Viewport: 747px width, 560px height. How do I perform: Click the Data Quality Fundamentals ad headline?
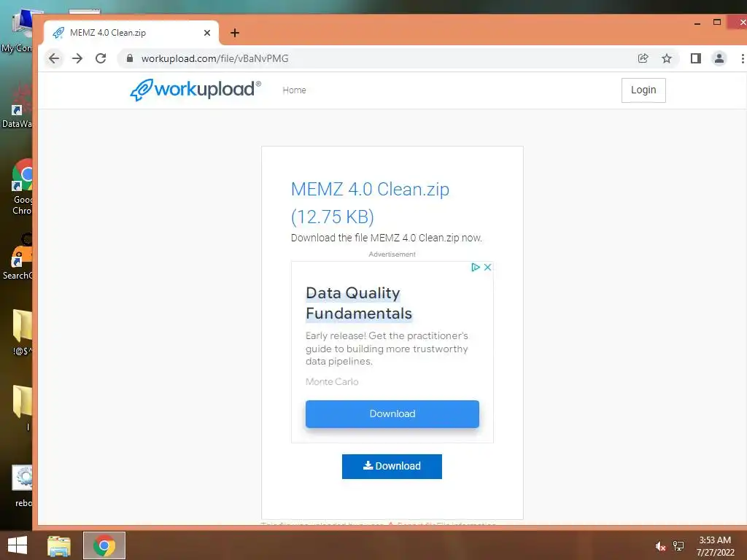(x=358, y=303)
